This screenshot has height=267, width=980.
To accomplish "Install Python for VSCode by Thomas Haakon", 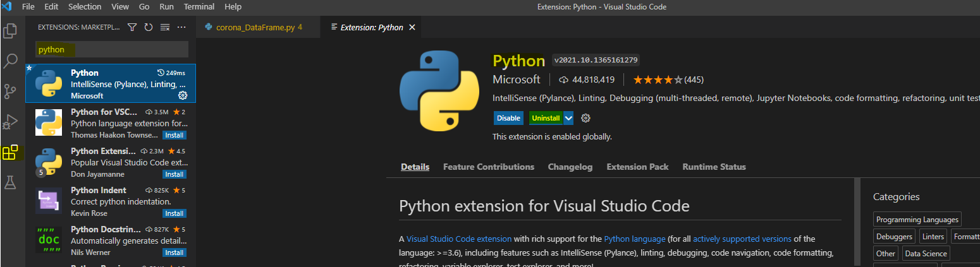I will [x=175, y=135].
